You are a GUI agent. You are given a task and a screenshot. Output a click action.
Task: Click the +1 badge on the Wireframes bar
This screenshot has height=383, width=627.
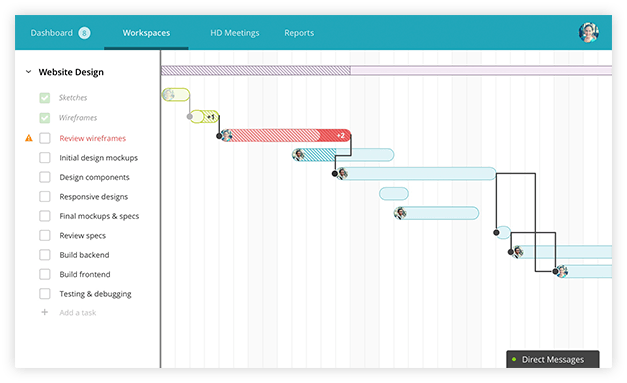(x=211, y=117)
